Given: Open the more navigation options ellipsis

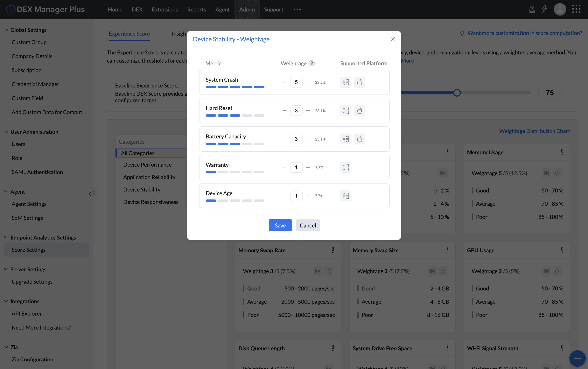Looking at the screenshot, I should [x=297, y=9].
